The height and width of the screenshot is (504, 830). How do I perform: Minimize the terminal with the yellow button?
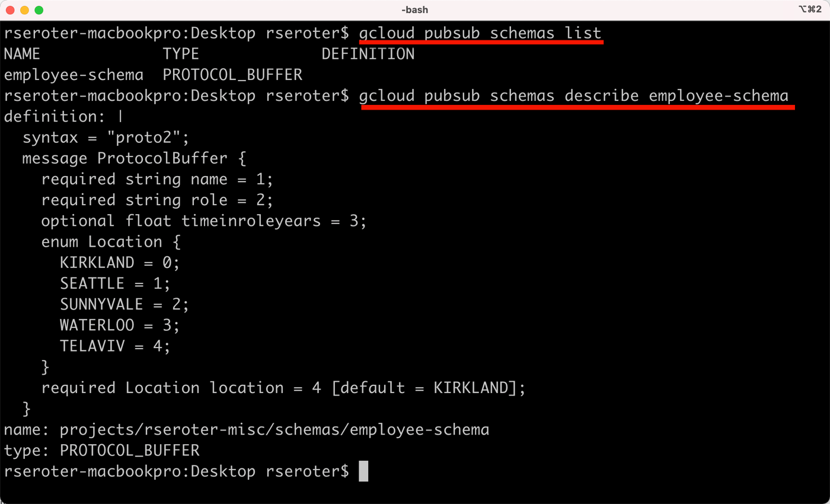coord(24,10)
